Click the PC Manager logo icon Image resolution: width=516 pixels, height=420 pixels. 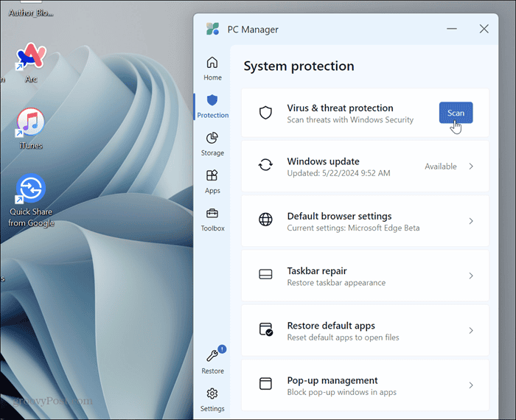pos(212,29)
